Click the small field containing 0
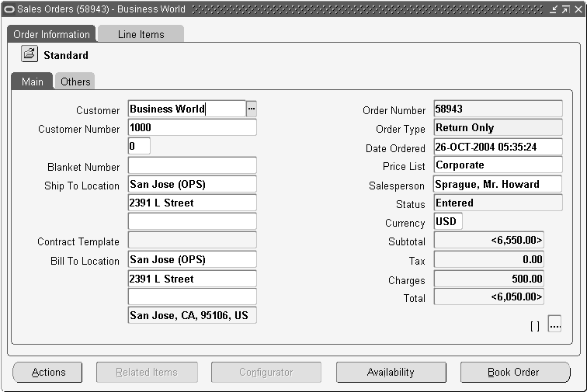The width and height of the screenshot is (587, 392). click(x=139, y=146)
